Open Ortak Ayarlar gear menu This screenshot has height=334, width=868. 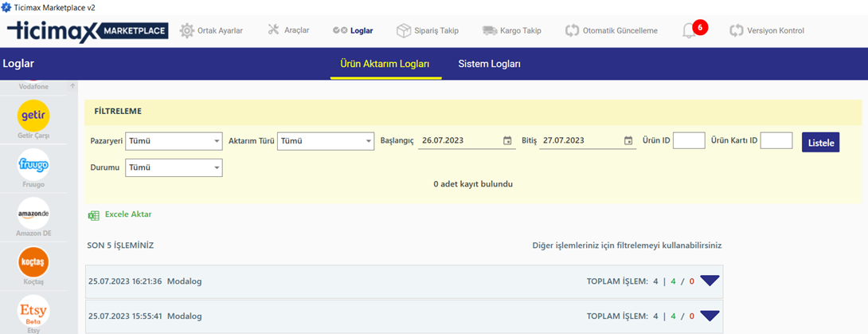(212, 30)
